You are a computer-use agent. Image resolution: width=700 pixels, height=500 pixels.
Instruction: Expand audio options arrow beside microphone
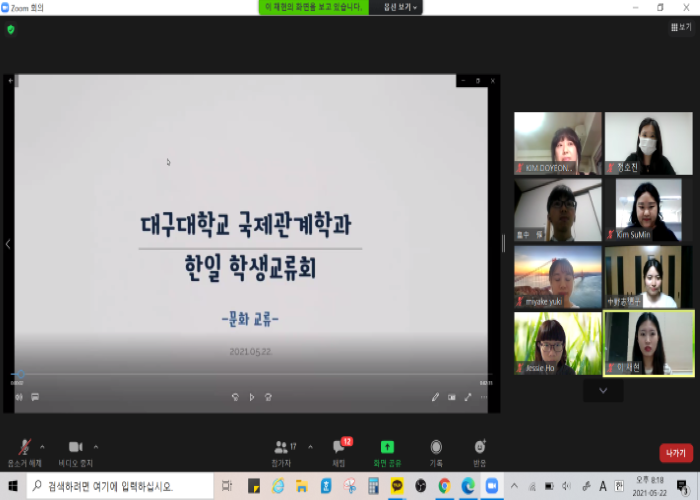41,446
